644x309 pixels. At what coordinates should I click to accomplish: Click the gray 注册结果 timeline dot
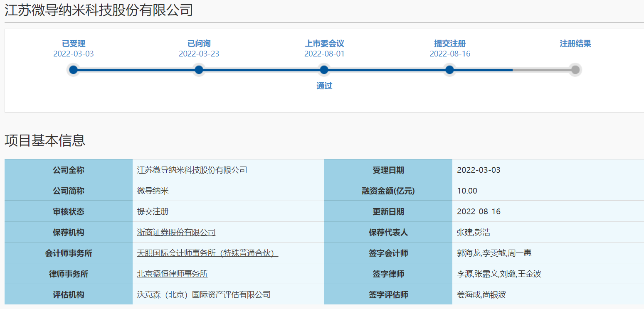[575, 70]
